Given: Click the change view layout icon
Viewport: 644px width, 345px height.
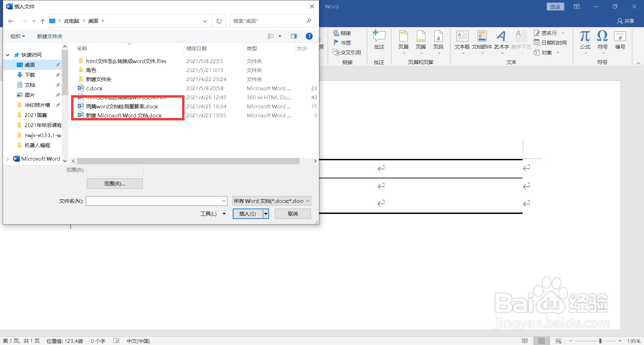Looking at the screenshot, I should click(271, 36).
